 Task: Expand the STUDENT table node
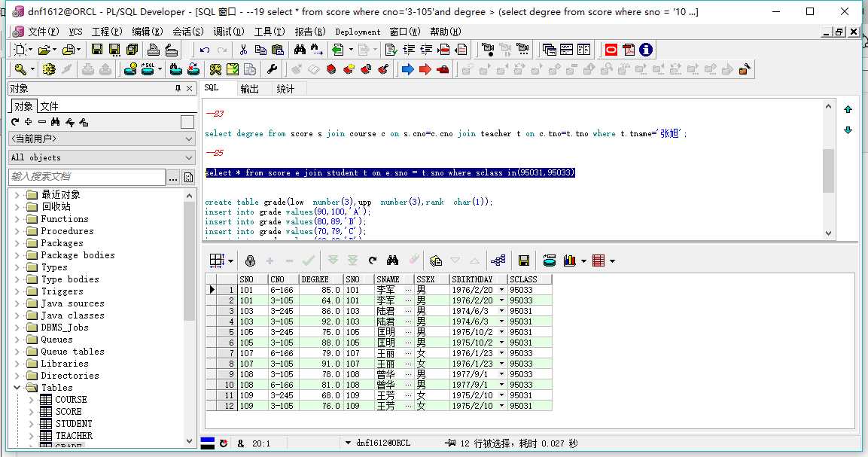[31, 424]
